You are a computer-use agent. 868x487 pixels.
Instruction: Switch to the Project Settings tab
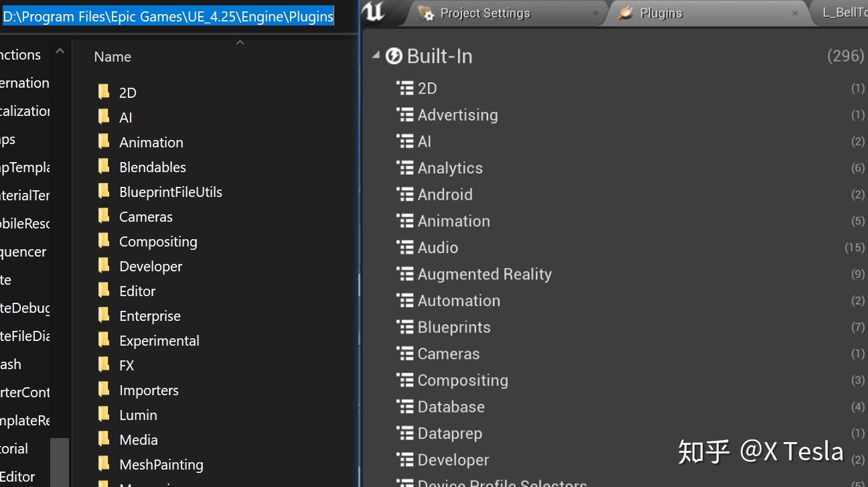tap(485, 13)
